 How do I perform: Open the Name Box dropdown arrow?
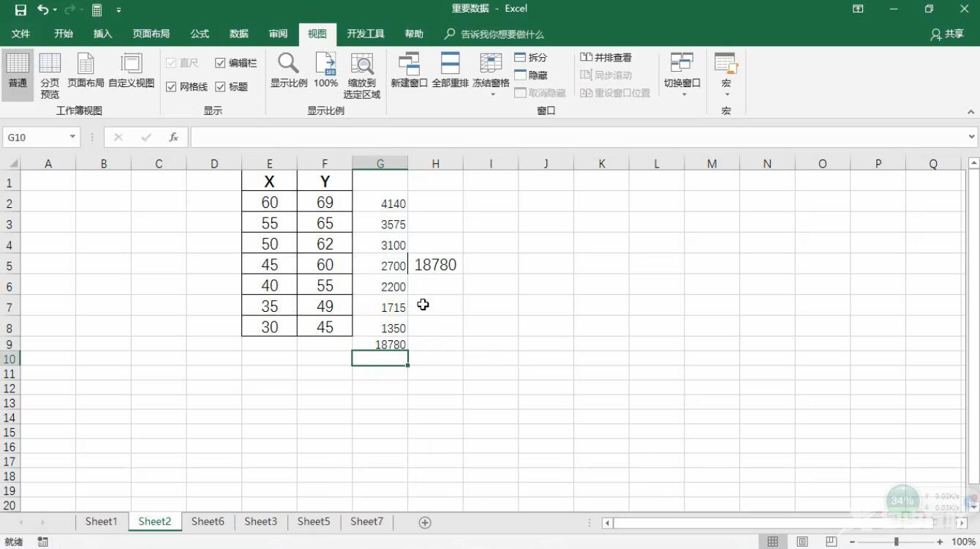(72, 137)
